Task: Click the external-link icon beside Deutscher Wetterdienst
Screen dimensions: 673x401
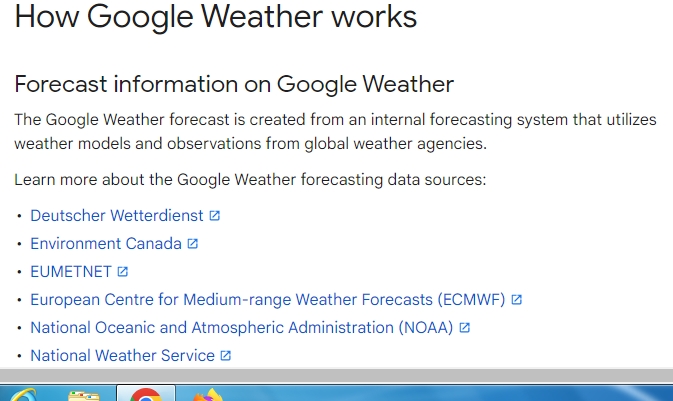Action: click(214, 216)
